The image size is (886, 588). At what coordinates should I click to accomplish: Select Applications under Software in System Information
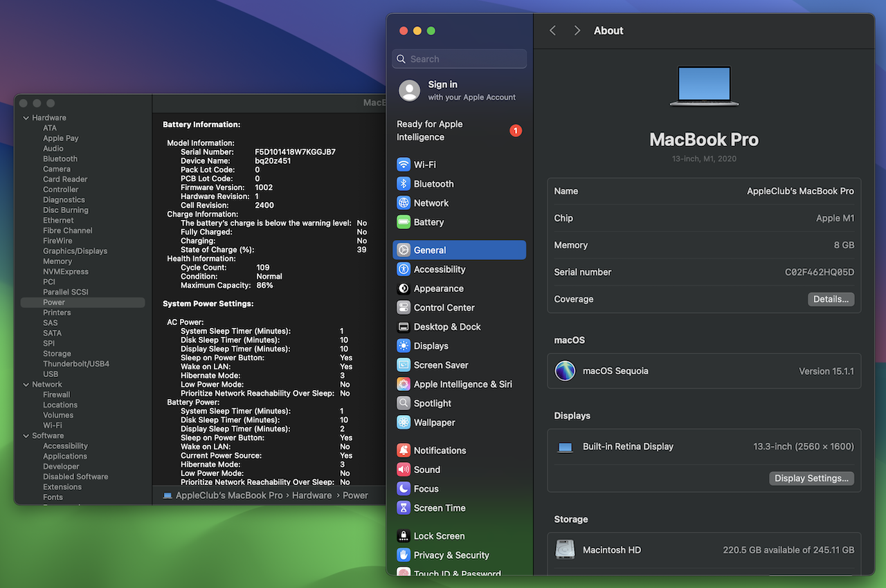(x=65, y=457)
